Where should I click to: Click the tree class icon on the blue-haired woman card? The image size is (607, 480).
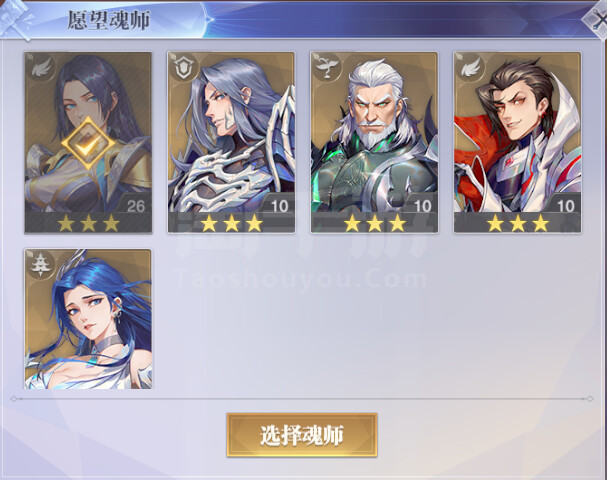pos(41,264)
